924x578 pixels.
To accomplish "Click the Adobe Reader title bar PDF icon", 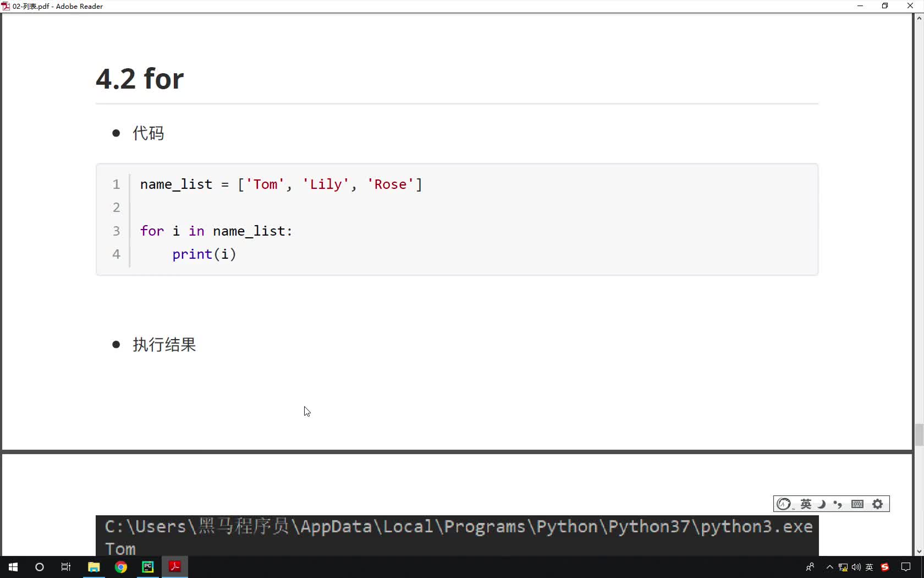I will coord(6,6).
